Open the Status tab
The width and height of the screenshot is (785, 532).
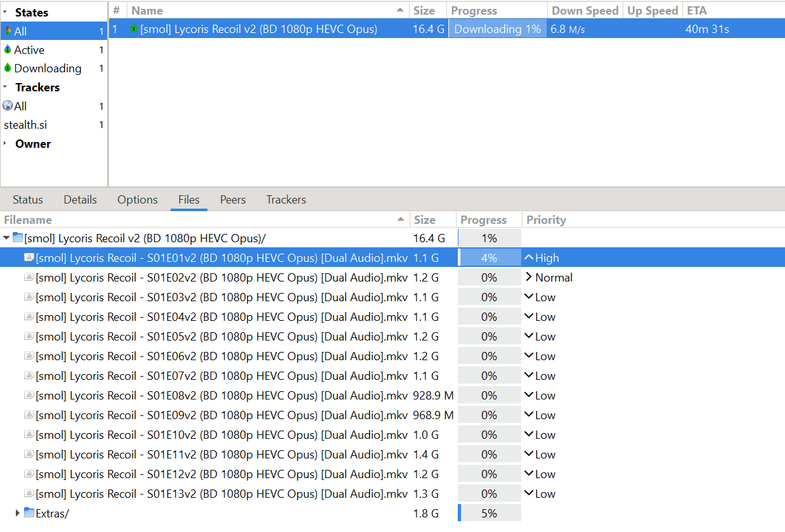point(28,199)
